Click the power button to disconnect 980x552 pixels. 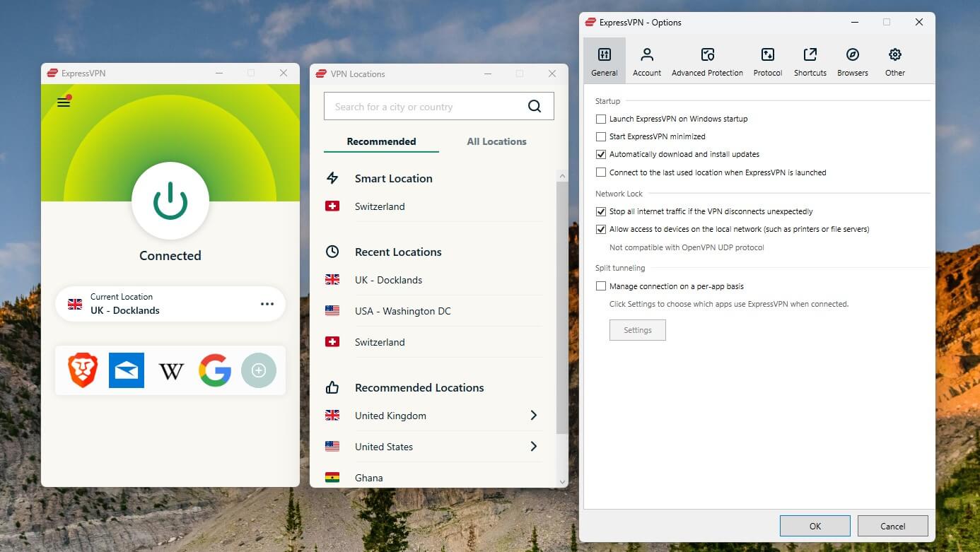click(170, 201)
